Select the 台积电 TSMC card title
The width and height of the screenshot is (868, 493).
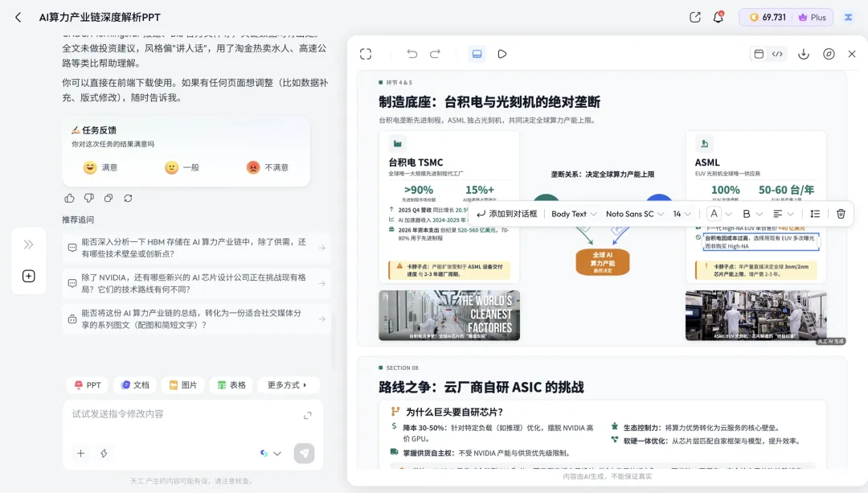tap(416, 162)
